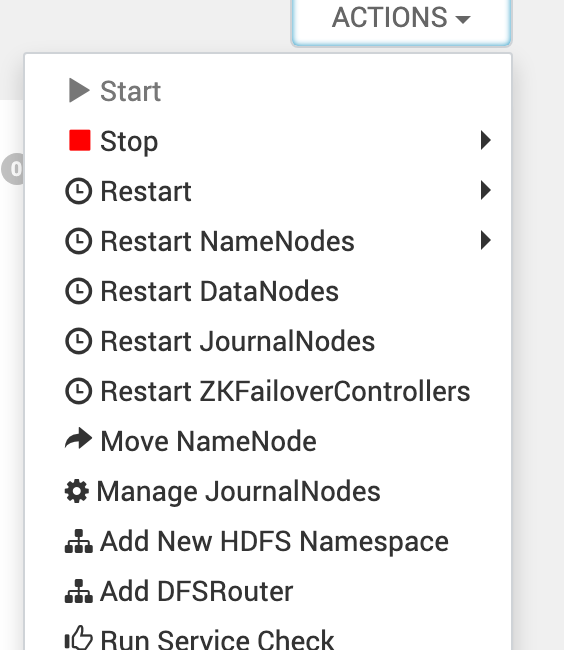The image size is (564, 650).
Task: Click the clock icon beside Restart
Action: click(x=78, y=191)
